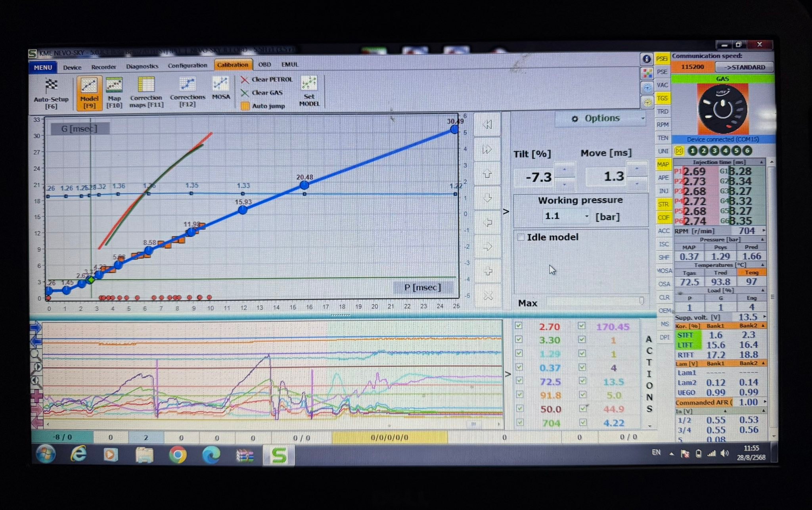Clear GAS points
Image resolution: width=812 pixels, height=510 pixels.
point(262,93)
